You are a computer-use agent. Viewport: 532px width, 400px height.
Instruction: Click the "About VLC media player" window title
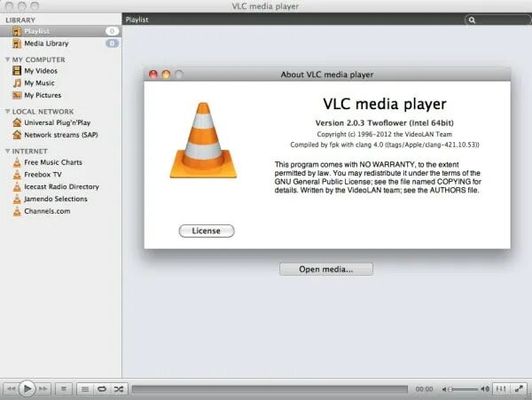click(327, 75)
